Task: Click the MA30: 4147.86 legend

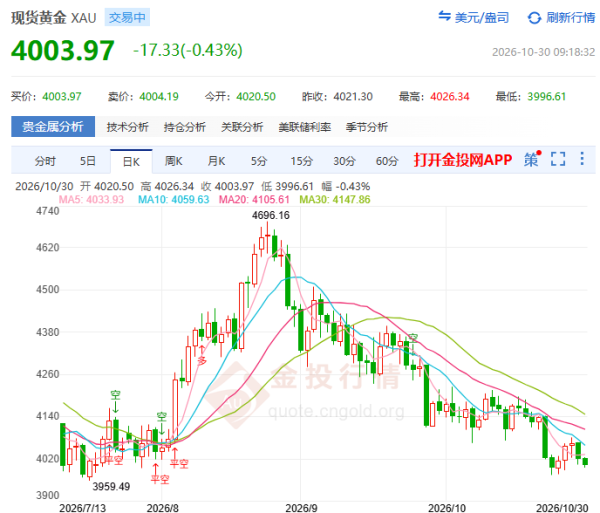Action: pos(334,199)
